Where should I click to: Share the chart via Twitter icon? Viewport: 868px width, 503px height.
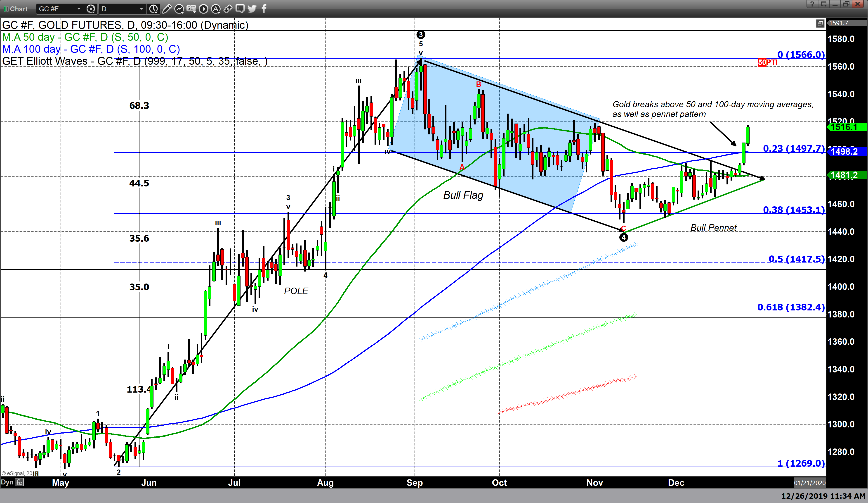(x=252, y=9)
